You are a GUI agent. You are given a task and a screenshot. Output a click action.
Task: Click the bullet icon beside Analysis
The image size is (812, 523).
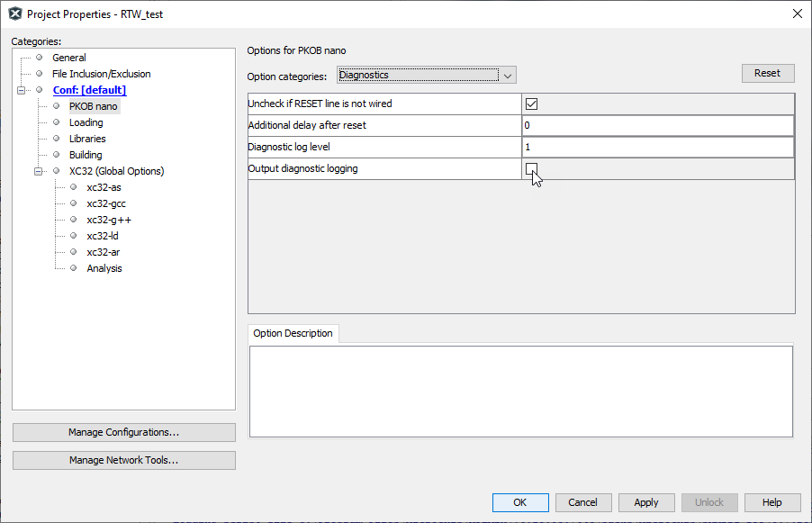coord(74,268)
